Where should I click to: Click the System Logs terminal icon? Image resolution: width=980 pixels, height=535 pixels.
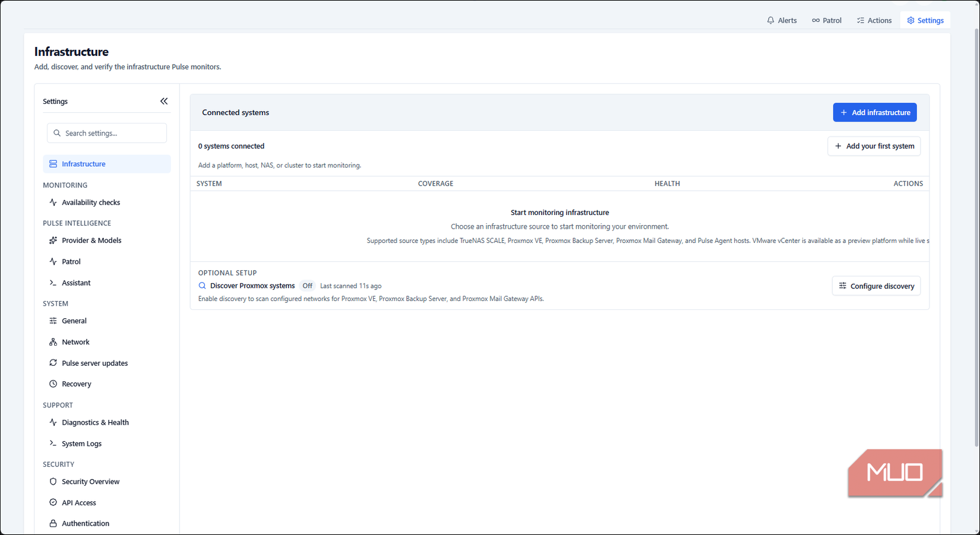(x=53, y=444)
